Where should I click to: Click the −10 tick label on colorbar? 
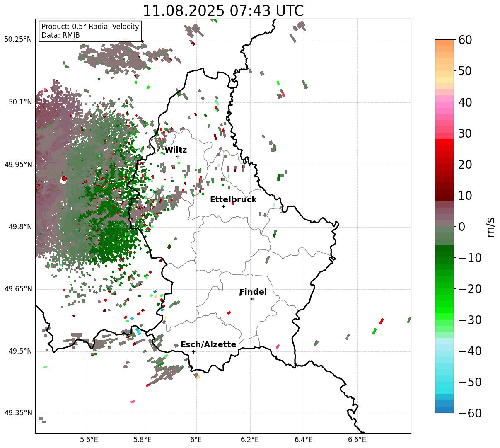470,258
